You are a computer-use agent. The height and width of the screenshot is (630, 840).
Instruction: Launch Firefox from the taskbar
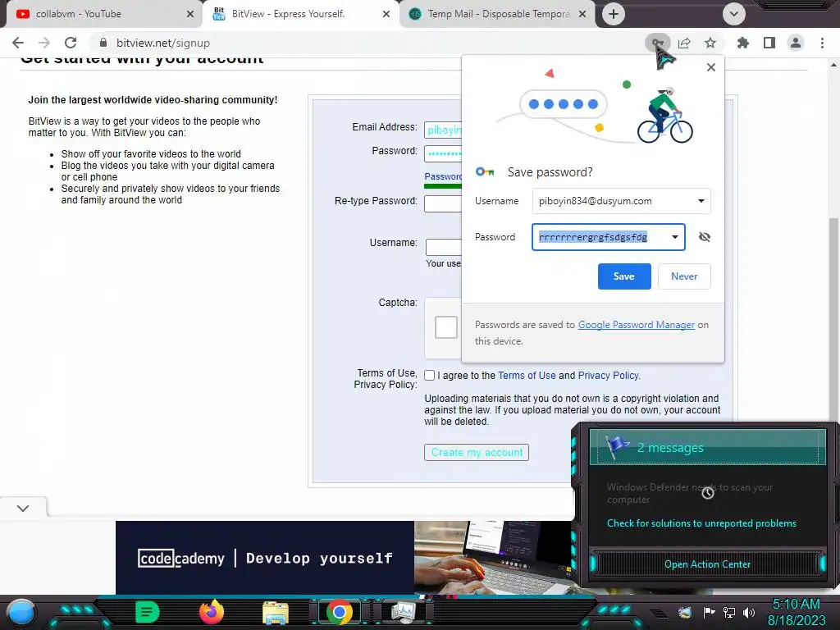212,612
